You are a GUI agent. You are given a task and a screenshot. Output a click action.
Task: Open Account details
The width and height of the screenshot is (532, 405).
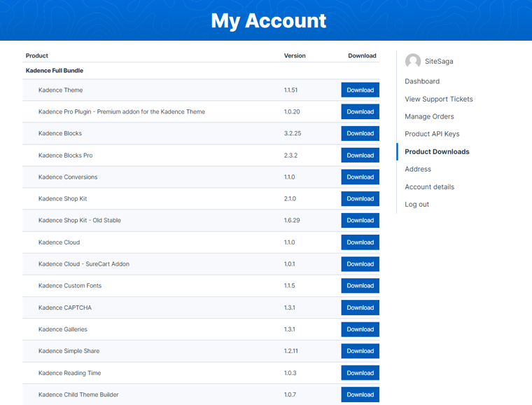[x=429, y=186]
